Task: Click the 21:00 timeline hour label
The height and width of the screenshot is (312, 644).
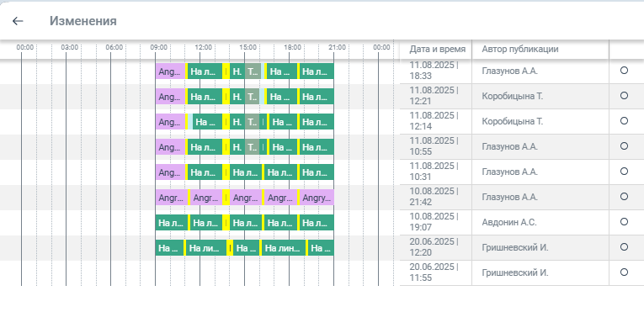Action: (338, 47)
